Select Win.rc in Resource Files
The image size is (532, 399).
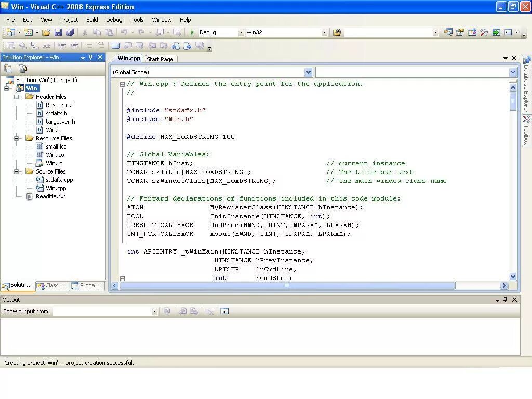[x=54, y=163]
